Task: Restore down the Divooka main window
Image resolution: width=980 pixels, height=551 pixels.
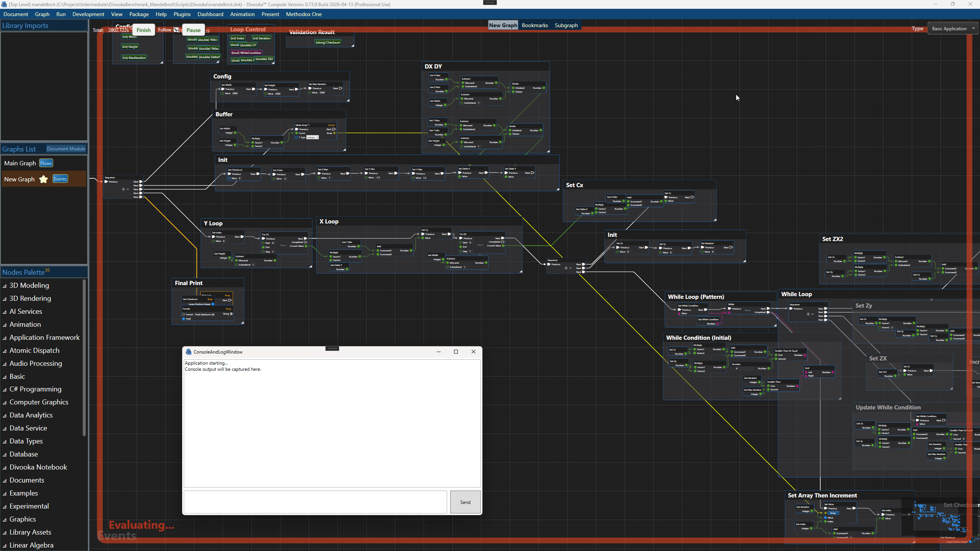Action: click(953, 4)
